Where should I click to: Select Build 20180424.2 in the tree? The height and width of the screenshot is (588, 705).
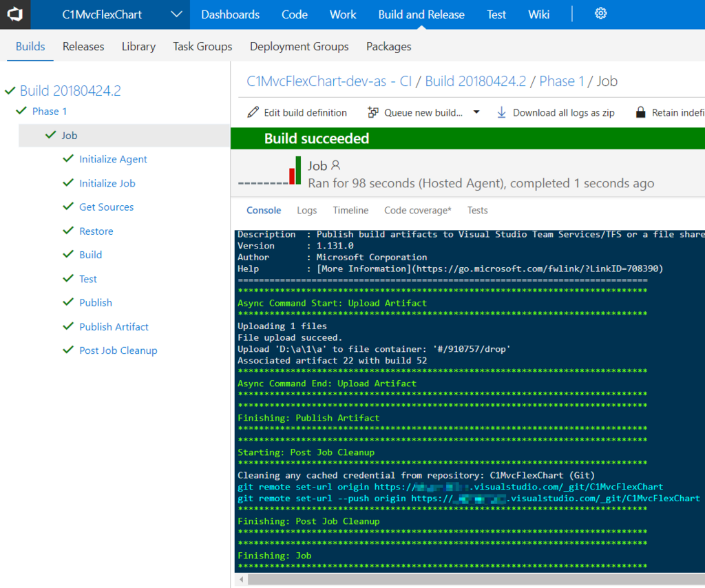pos(71,90)
